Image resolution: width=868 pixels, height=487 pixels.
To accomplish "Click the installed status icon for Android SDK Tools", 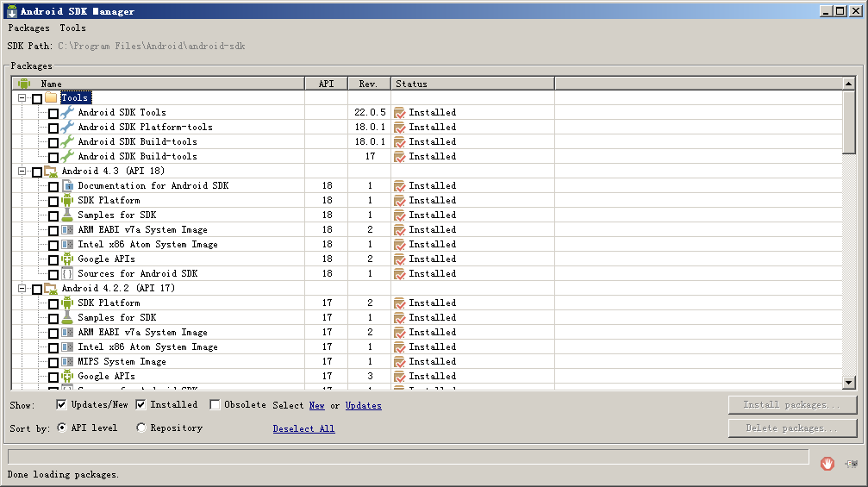I will [400, 113].
